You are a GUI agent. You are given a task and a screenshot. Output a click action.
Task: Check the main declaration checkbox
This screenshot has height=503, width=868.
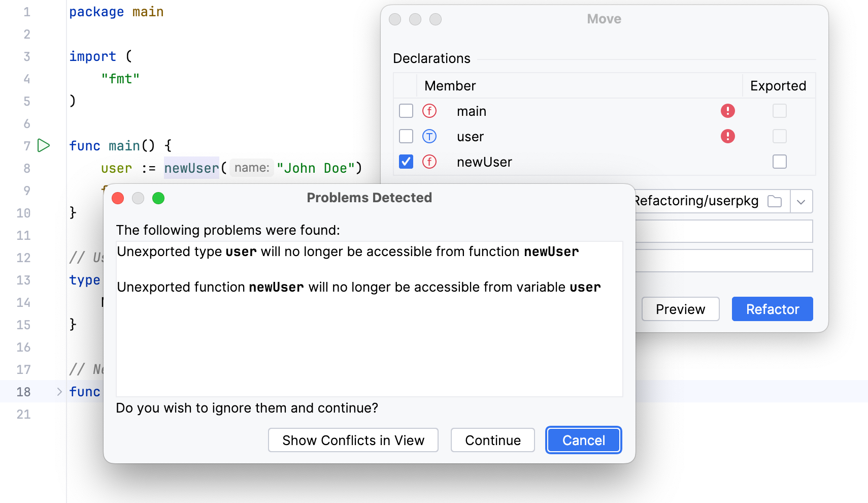(406, 111)
